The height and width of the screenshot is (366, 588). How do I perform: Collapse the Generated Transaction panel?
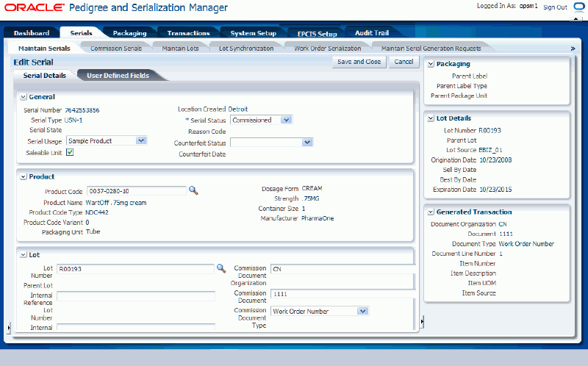tap(431, 212)
